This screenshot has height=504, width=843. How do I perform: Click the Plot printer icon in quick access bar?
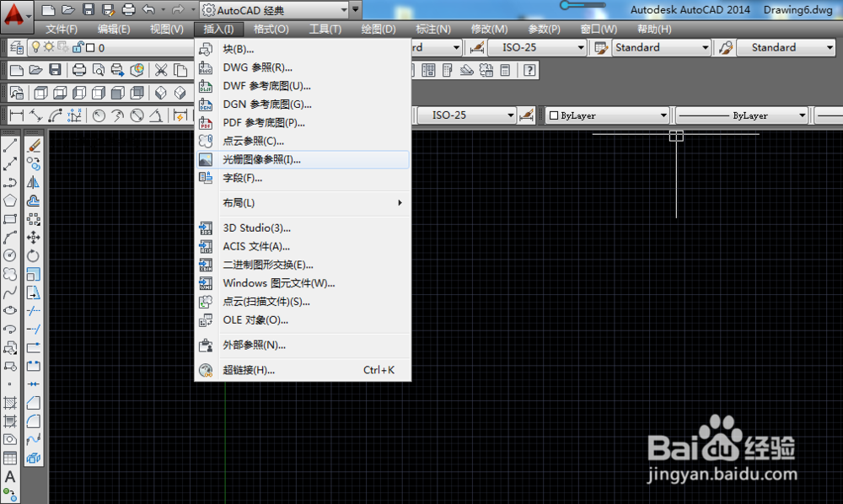[128, 9]
